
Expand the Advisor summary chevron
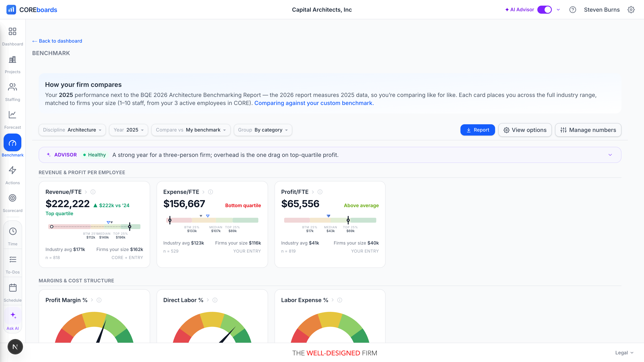point(610,155)
